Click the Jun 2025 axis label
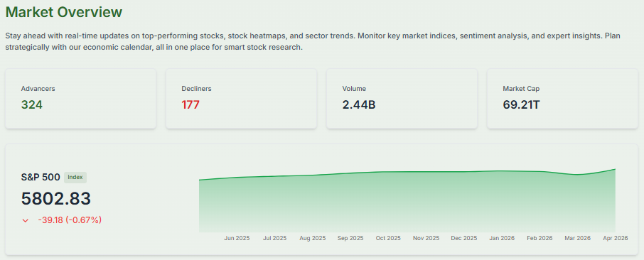 [237, 238]
